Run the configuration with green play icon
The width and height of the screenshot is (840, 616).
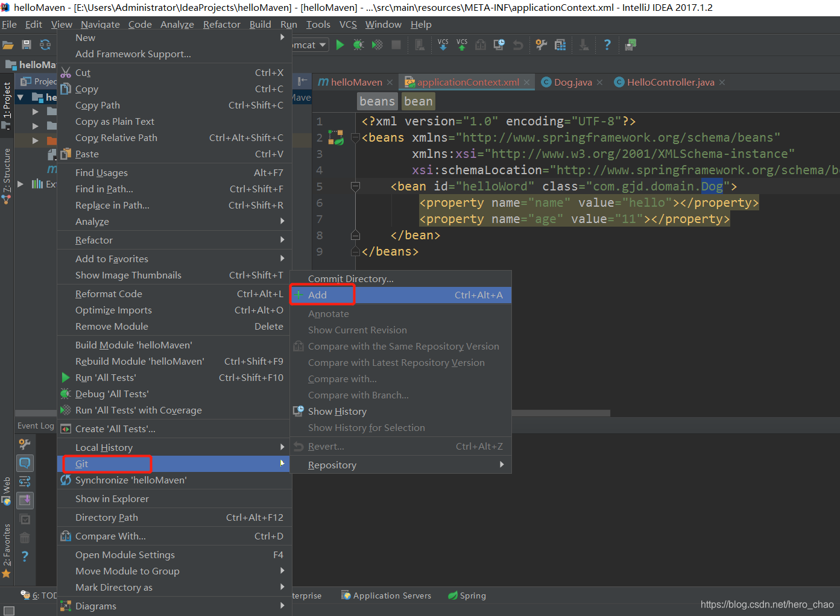click(340, 45)
